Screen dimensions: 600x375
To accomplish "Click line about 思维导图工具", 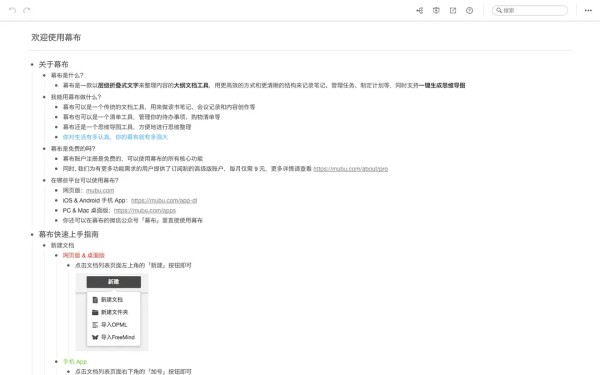I will [x=127, y=127].
